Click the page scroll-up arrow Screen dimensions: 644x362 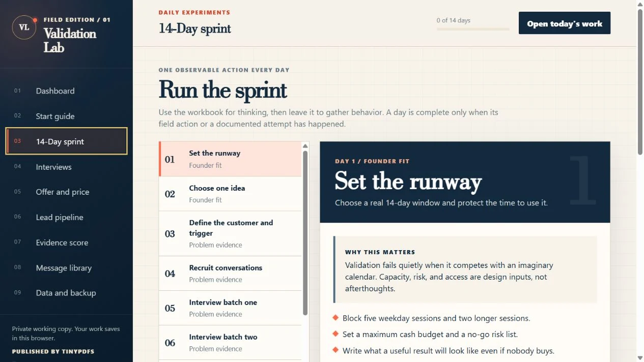click(640, 4)
